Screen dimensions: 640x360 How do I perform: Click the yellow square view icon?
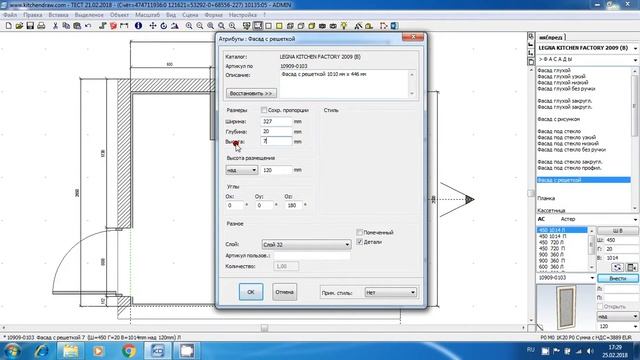[279, 26]
